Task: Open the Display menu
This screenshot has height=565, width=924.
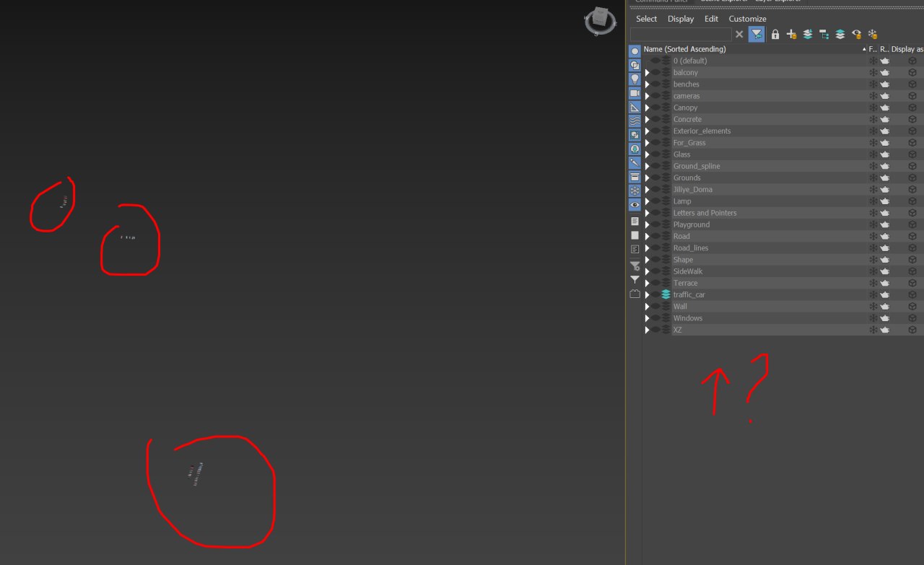Action: (681, 19)
